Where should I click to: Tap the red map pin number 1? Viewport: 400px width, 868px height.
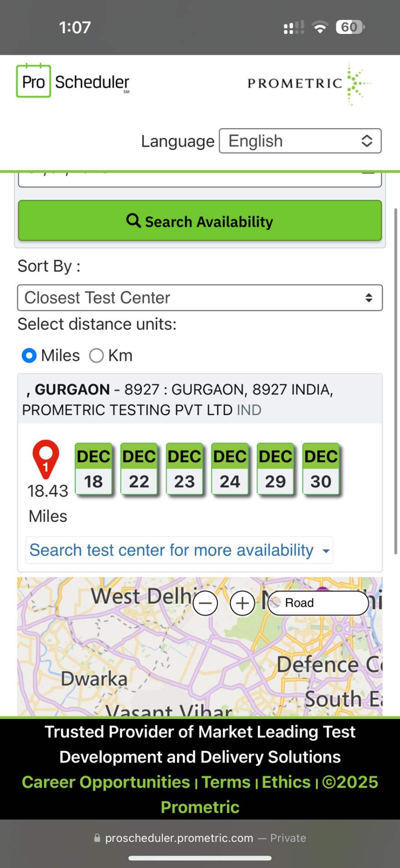tap(46, 459)
